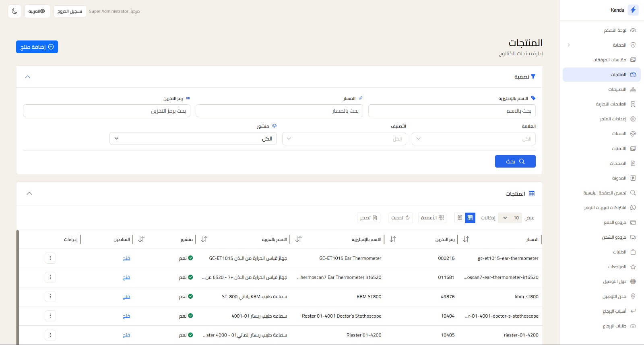Image resolution: width=644 pixels, height=345 pixels.
Task: Open إعدادات المتجر gear icon in sidebar
Action: coord(633,119)
